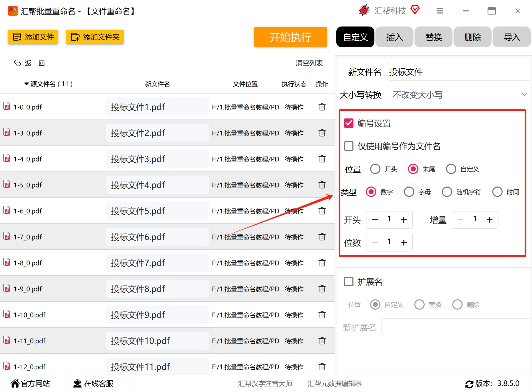Uncheck the 编号设置 checkbox

point(349,123)
